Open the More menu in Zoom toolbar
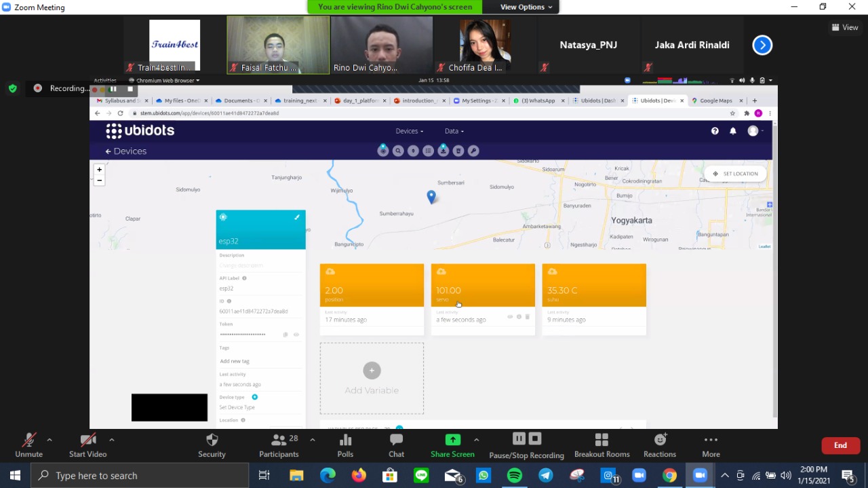 click(711, 445)
